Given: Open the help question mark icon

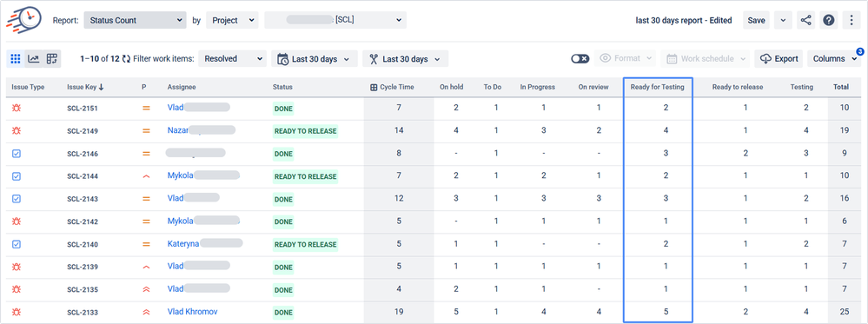Looking at the screenshot, I should coord(829,21).
